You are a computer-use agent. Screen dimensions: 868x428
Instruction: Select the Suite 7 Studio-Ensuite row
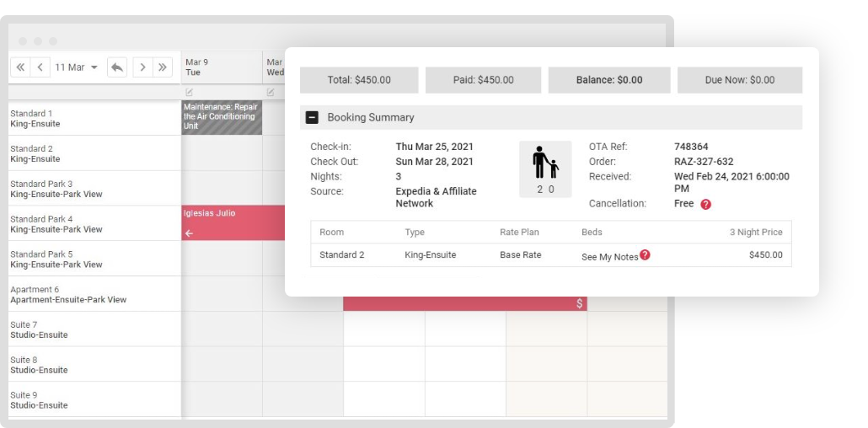click(94, 329)
